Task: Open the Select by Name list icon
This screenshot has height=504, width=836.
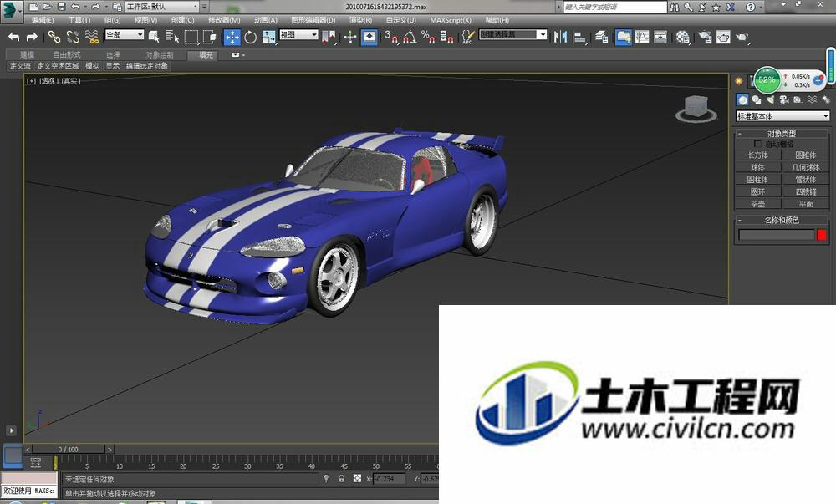Action: 172,37
